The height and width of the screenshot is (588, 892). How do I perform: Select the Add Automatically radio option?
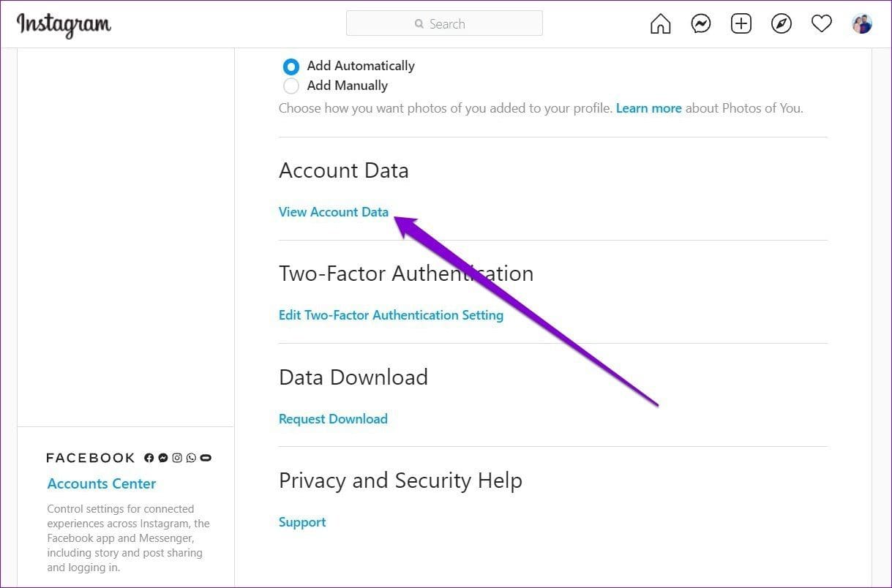click(291, 66)
